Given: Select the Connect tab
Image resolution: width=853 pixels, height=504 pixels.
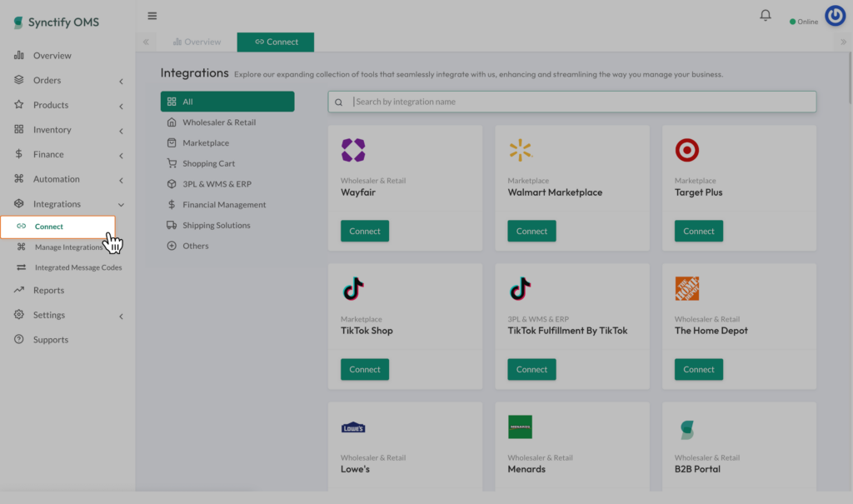Looking at the screenshot, I should pyautogui.click(x=276, y=42).
